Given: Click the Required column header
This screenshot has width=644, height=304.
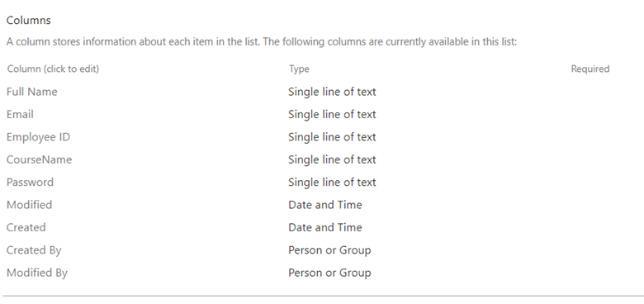Looking at the screenshot, I should pos(590,69).
